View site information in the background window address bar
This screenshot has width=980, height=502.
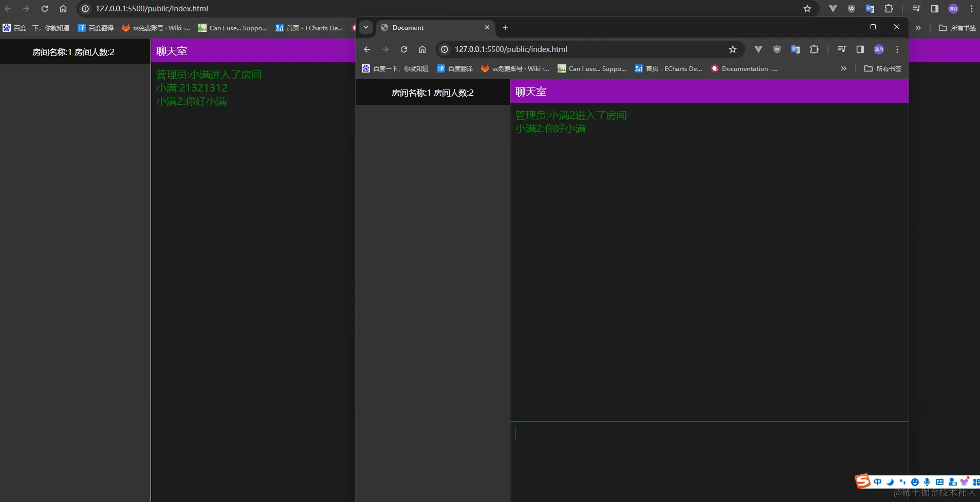coord(85,9)
